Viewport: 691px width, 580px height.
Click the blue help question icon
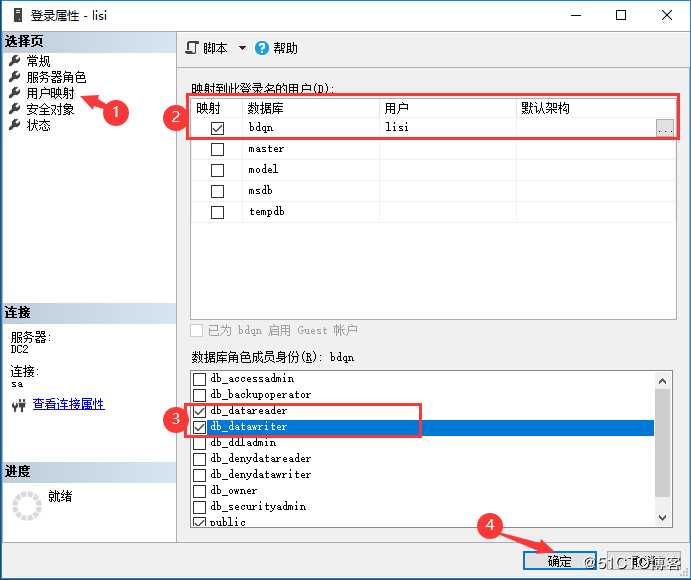click(261, 48)
